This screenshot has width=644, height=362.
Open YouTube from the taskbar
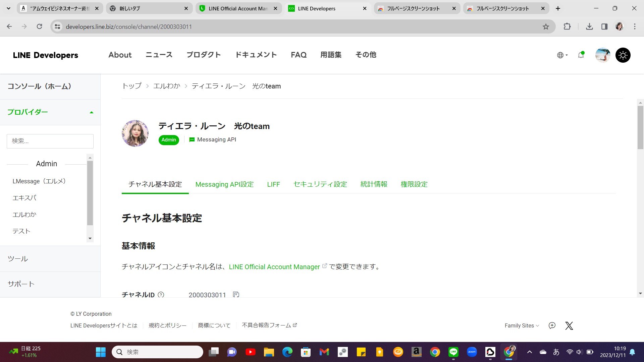250,352
